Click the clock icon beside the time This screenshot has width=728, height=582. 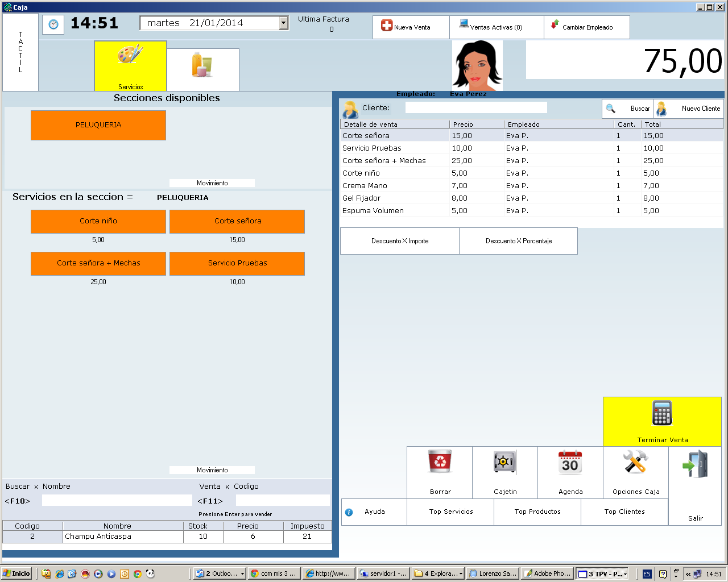pyautogui.click(x=53, y=24)
